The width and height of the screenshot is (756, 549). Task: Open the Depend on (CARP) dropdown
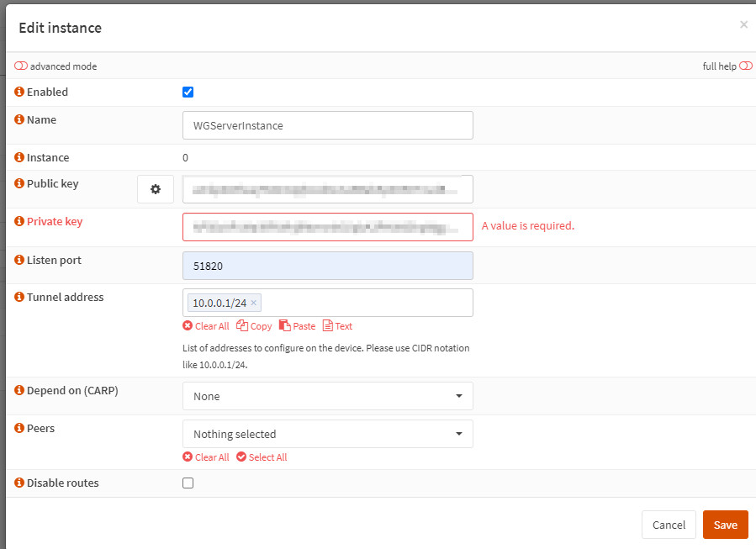pos(327,396)
